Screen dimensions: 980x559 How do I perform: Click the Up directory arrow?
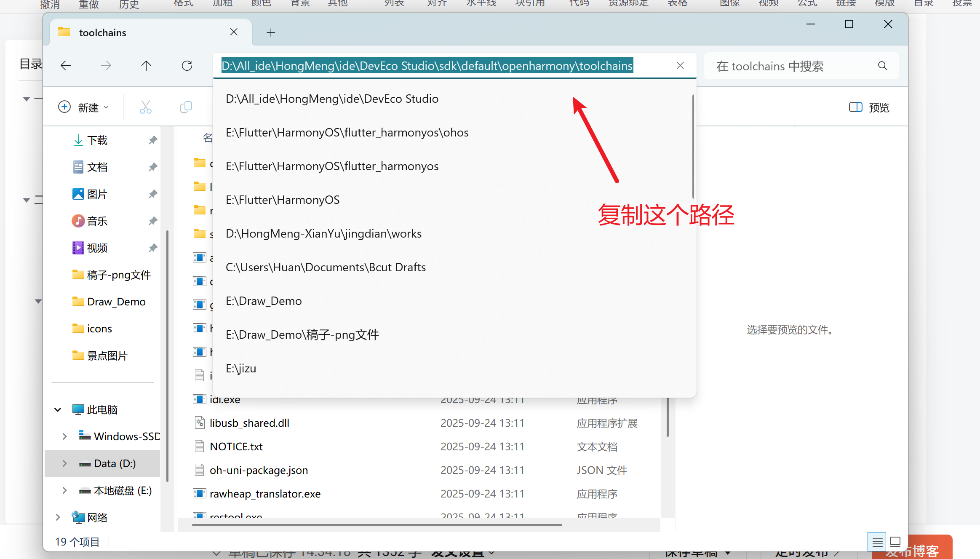coord(146,66)
